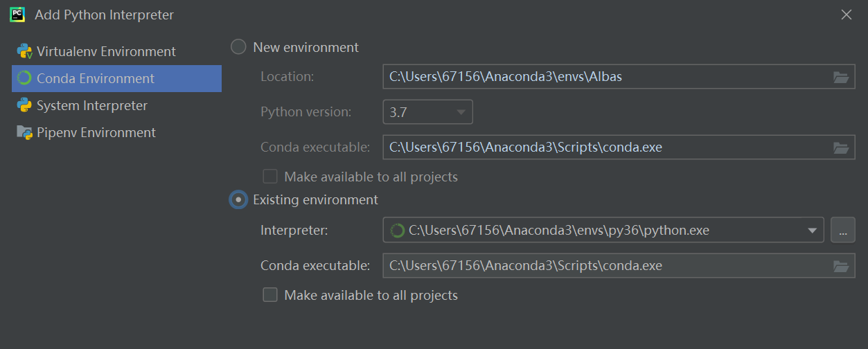This screenshot has width=868, height=349.
Task: Click the Pipenv Environment folder icon
Action: (x=25, y=132)
